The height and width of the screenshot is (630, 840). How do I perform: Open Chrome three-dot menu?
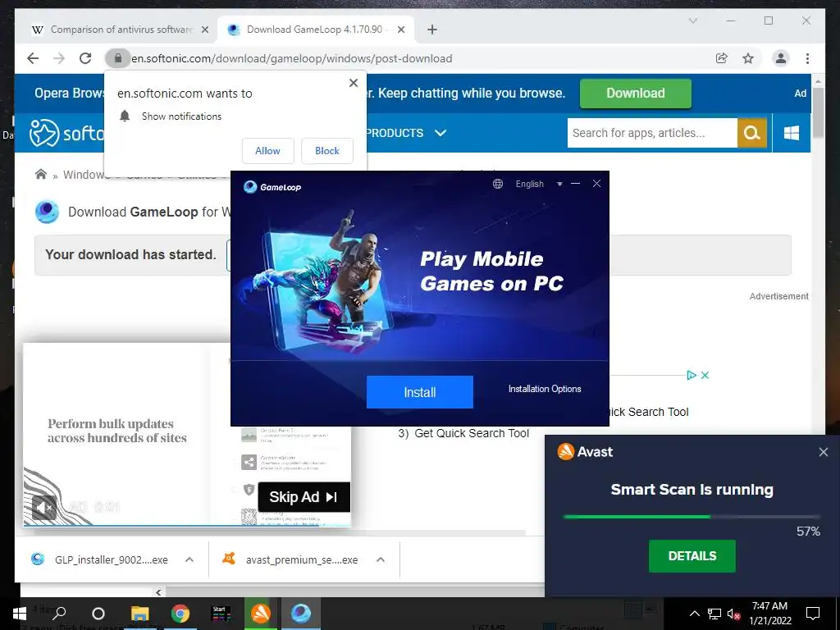pos(807,58)
